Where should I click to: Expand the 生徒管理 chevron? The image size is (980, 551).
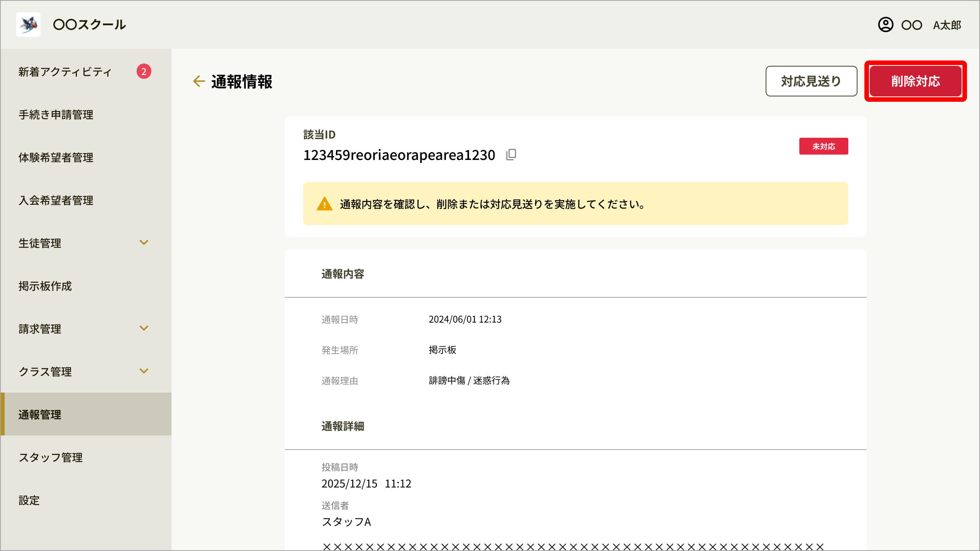pyautogui.click(x=144, y=243)
